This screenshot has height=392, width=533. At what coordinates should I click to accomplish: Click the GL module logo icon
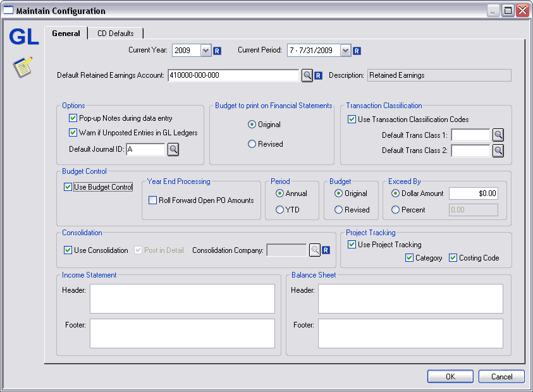[24, 37]
